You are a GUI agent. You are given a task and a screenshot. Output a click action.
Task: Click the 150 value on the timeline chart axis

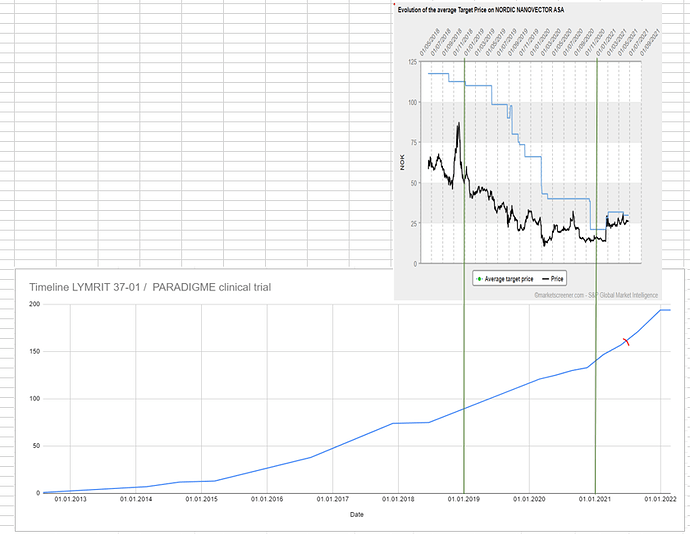(x=34, y=351)
